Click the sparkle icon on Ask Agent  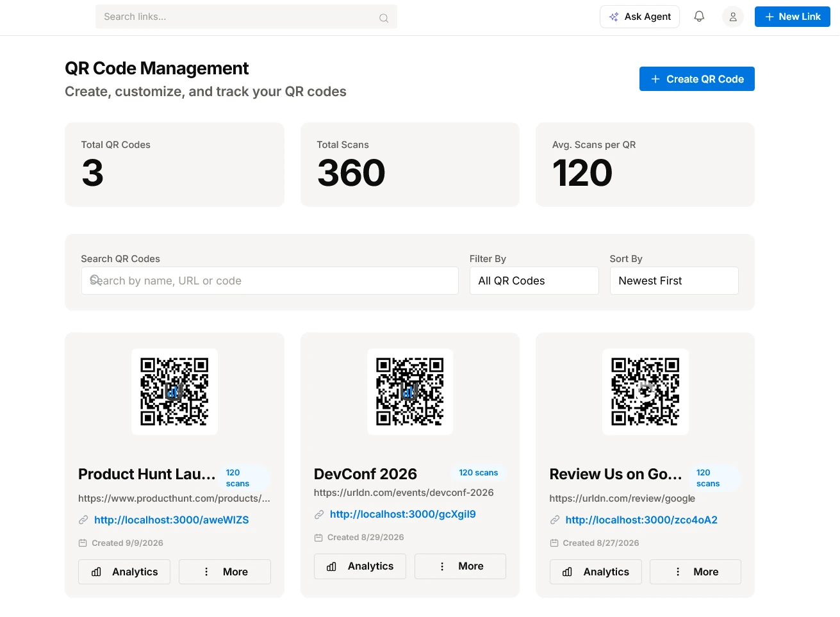[614, 17]
